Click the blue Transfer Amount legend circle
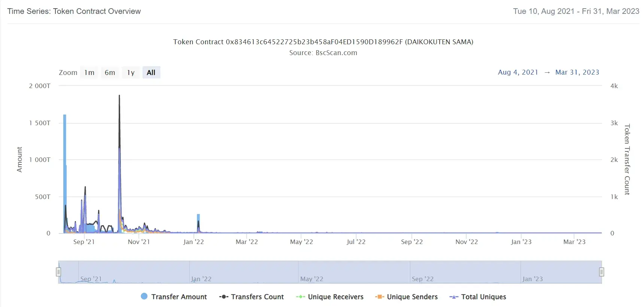 (144, 297)
